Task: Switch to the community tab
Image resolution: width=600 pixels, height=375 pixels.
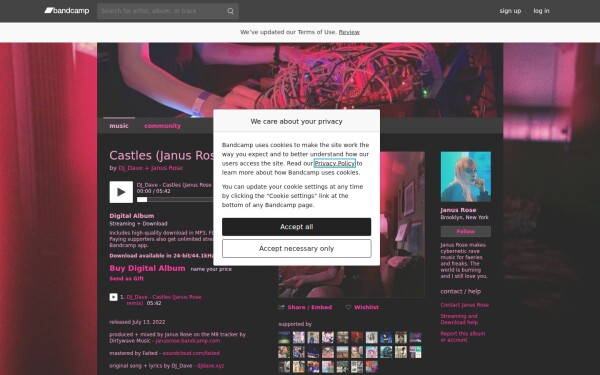Action: (x=162, y=126)
